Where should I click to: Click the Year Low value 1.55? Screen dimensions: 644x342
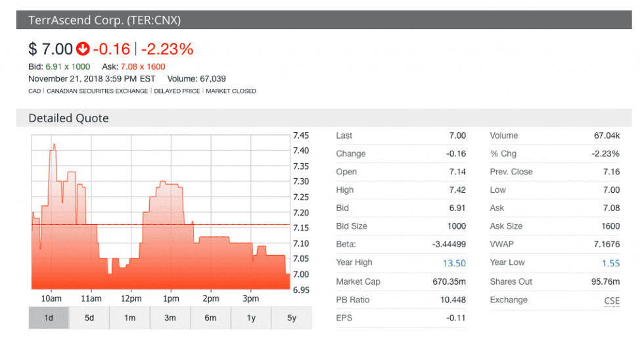point(610,263)
